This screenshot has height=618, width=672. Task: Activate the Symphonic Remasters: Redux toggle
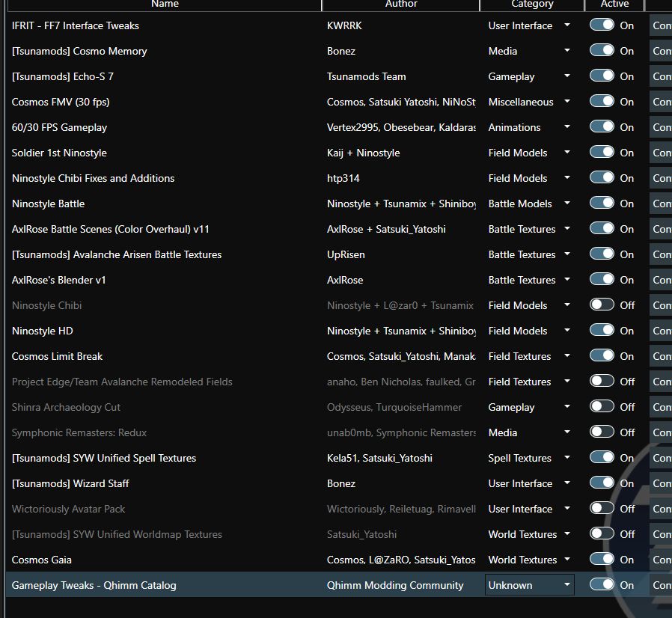602,432
